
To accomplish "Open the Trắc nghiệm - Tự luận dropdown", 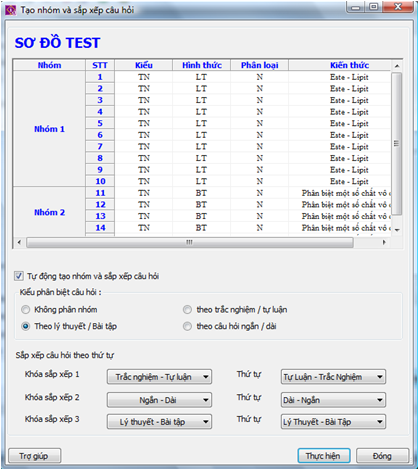I will point(159,377).
